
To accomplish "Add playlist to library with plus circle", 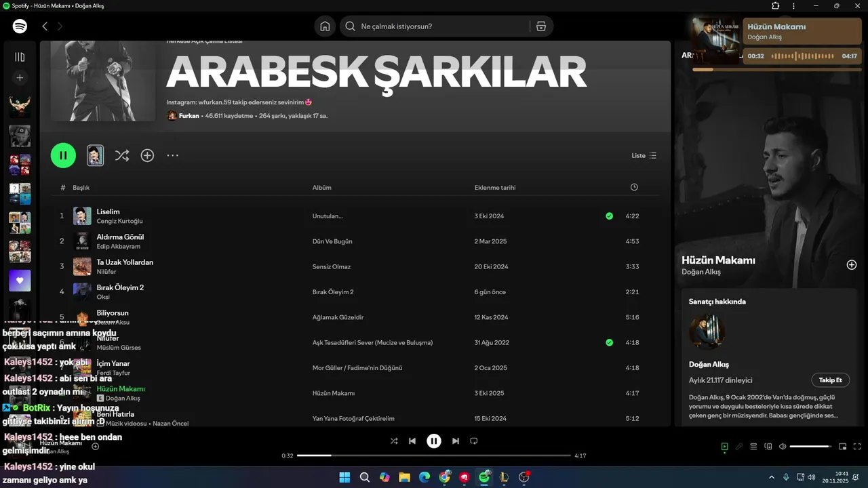I will coord(147,155).
